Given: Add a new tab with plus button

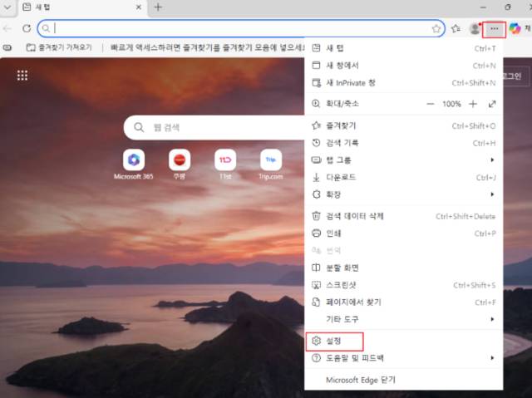Looking at the screenshot, I should coord(158,7).
